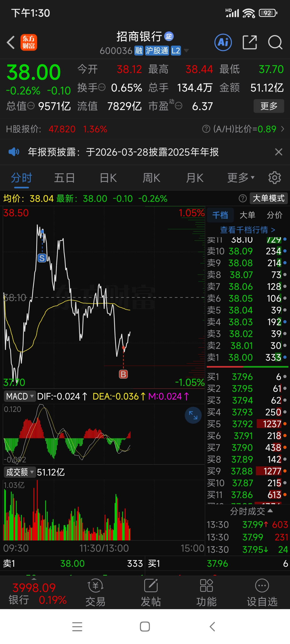Viewport: 290px width, 644px height.
Task: Tap the 沪股通 tag
Action: [x=157, y=51]
